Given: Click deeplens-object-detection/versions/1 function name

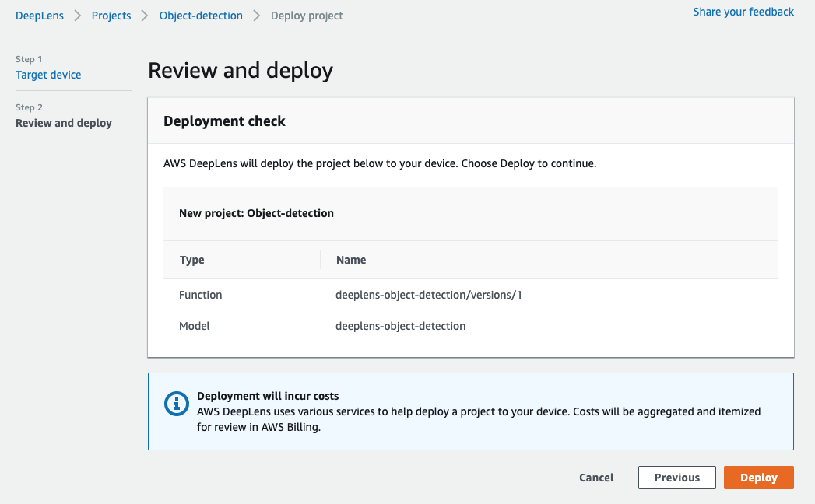Looking at the screenshot, I should [x=429, y=295].
